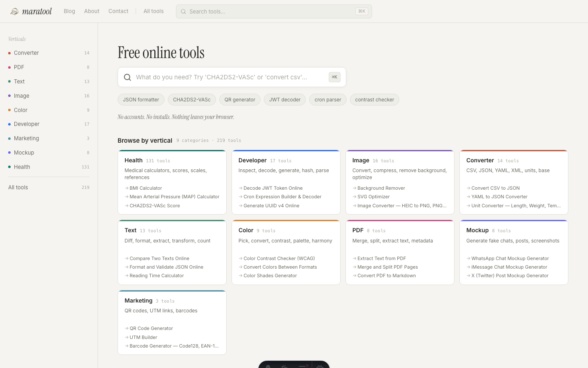Open the Image card heading
588x368 pixels.
[x=361, y=160]
